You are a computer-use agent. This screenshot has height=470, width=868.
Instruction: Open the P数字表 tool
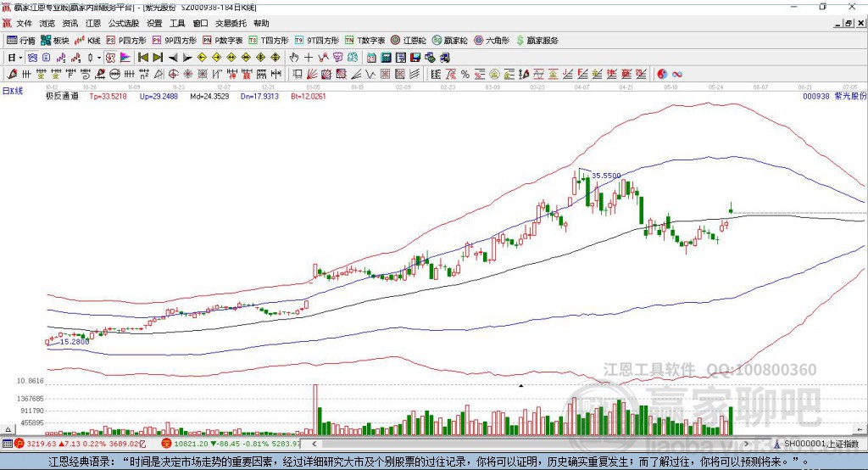[223, 41]
